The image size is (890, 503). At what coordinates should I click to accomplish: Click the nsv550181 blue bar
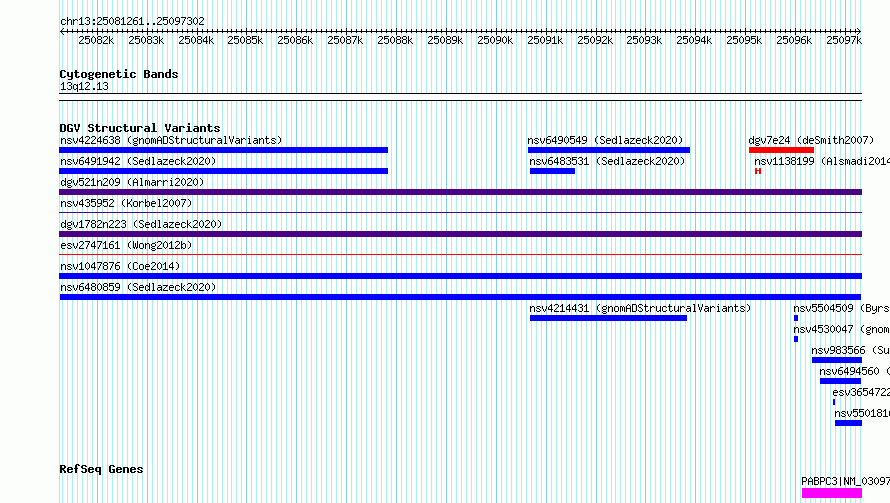pyautogui.click(x=849, y=423)
